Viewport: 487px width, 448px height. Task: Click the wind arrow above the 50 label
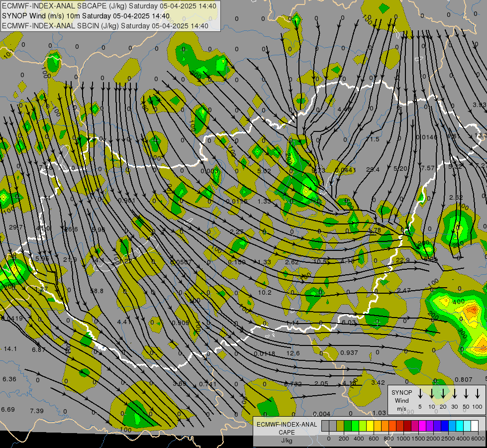(x=466, y=394)
